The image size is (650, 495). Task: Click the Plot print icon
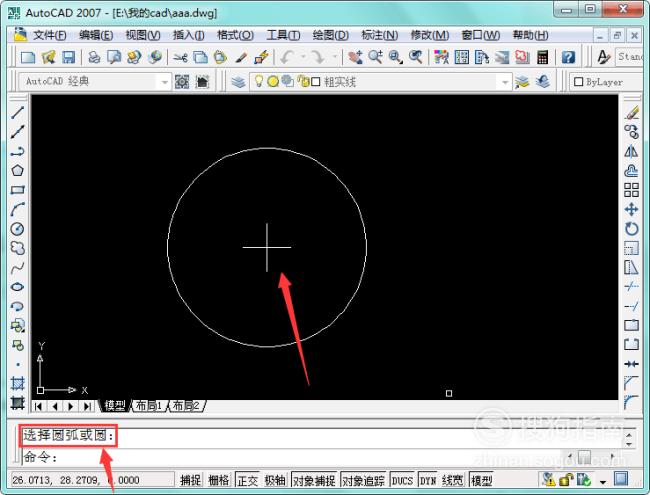coord(94,57)
